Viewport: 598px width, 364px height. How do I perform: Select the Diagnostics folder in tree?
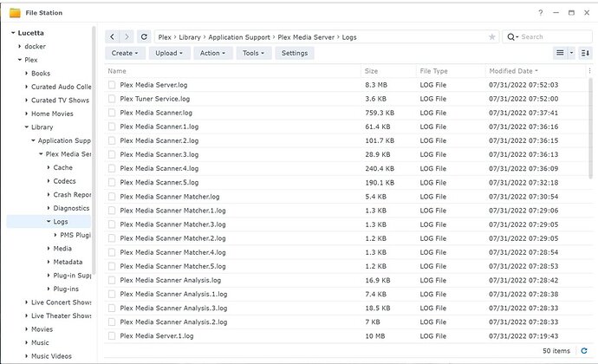tap(71, 208)
